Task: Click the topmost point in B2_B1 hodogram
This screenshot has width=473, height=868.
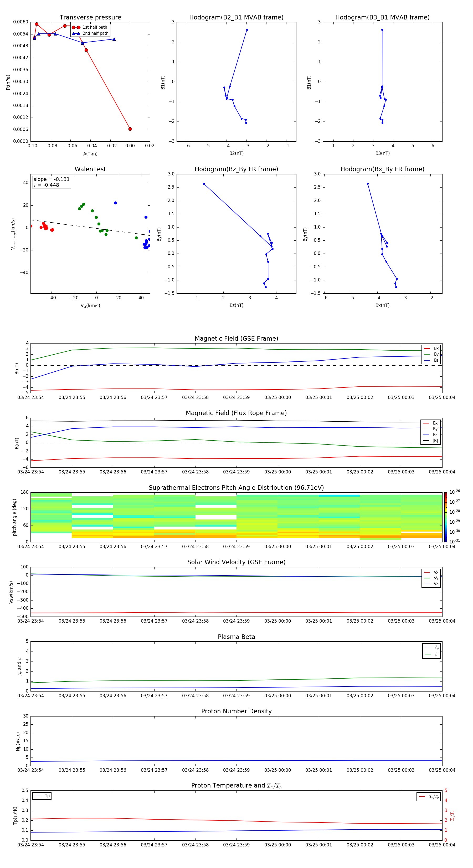Action: tap(247, 30)
